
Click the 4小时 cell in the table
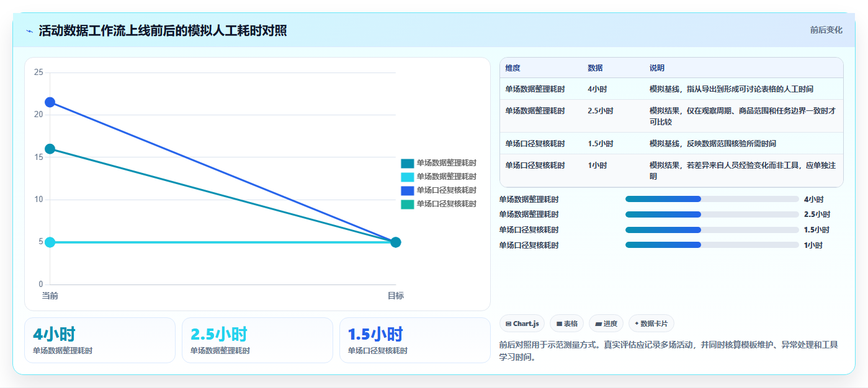click(x=598, y=89)
